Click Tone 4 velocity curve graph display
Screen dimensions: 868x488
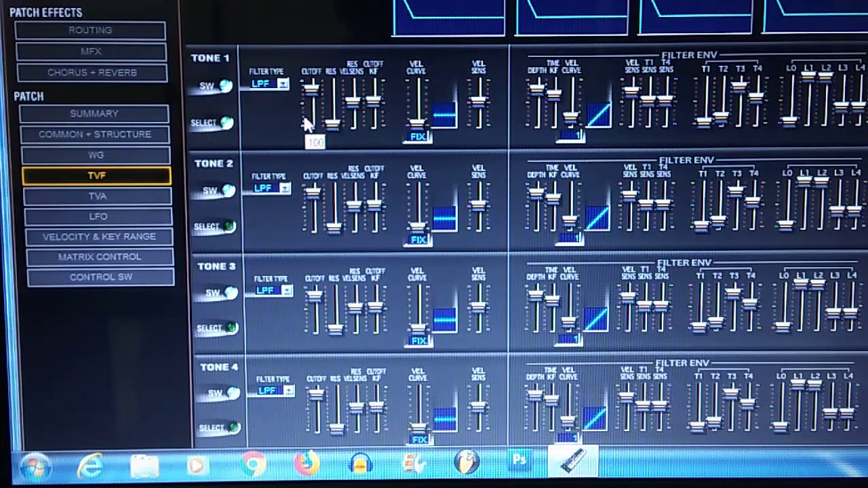coord(445,420)
